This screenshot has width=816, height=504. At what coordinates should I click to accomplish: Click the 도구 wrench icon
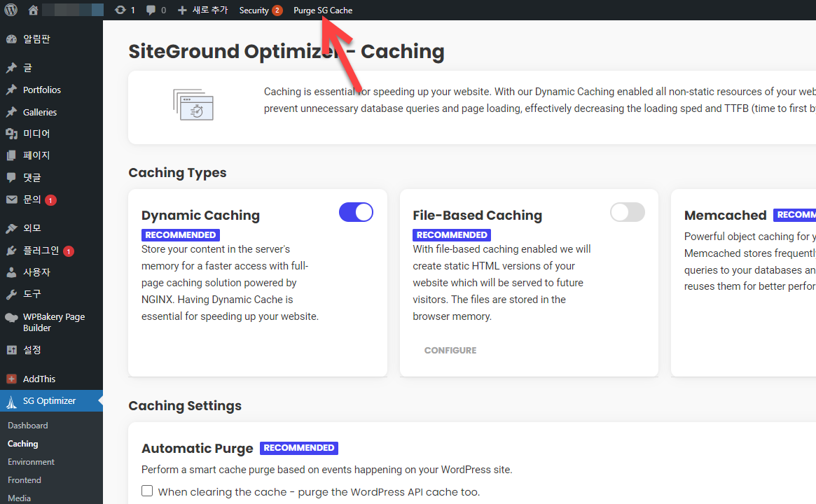(11, 294)
